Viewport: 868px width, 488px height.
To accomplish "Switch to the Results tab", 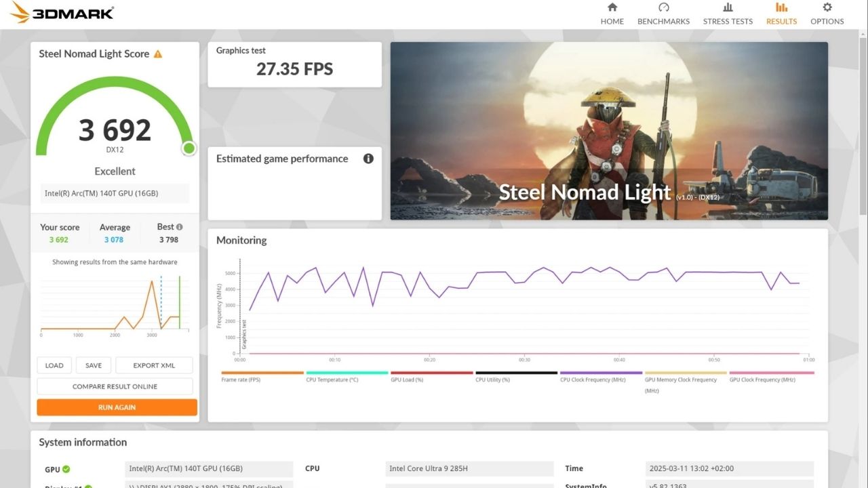I will [781, 14].
